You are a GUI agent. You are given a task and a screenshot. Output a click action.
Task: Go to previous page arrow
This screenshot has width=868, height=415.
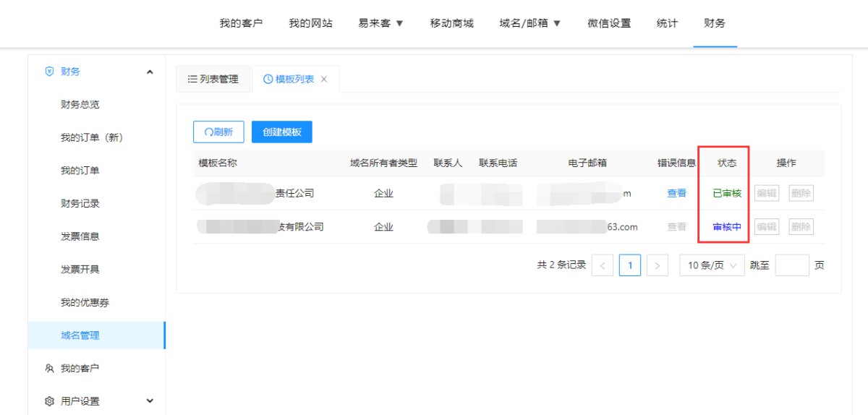[x=603, y=265]
